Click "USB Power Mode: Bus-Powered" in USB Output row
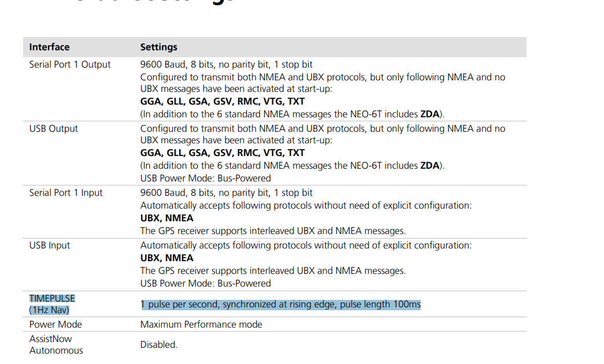This screenshot has width=604, height=364. [x=206, y=178]
